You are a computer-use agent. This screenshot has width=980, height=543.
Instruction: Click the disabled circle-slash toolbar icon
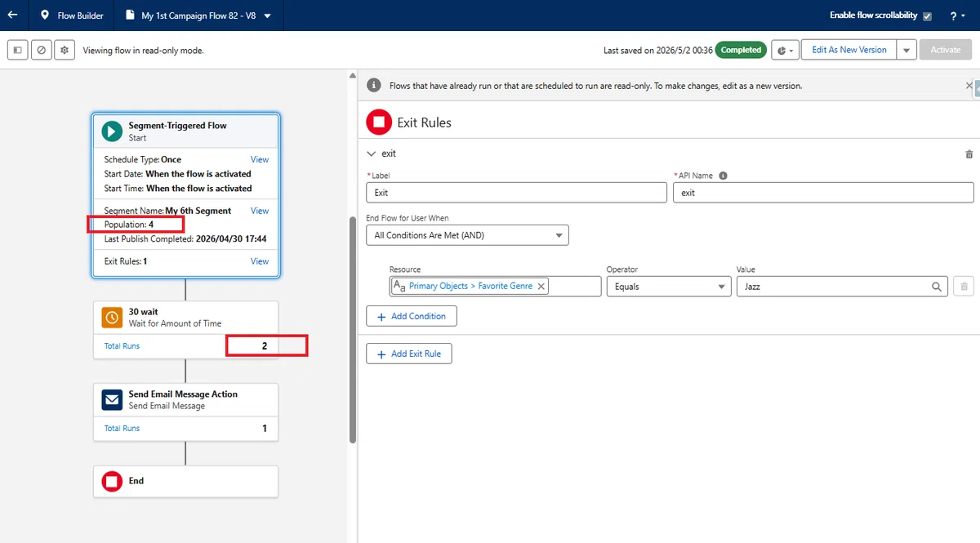(x=41, y=50)
